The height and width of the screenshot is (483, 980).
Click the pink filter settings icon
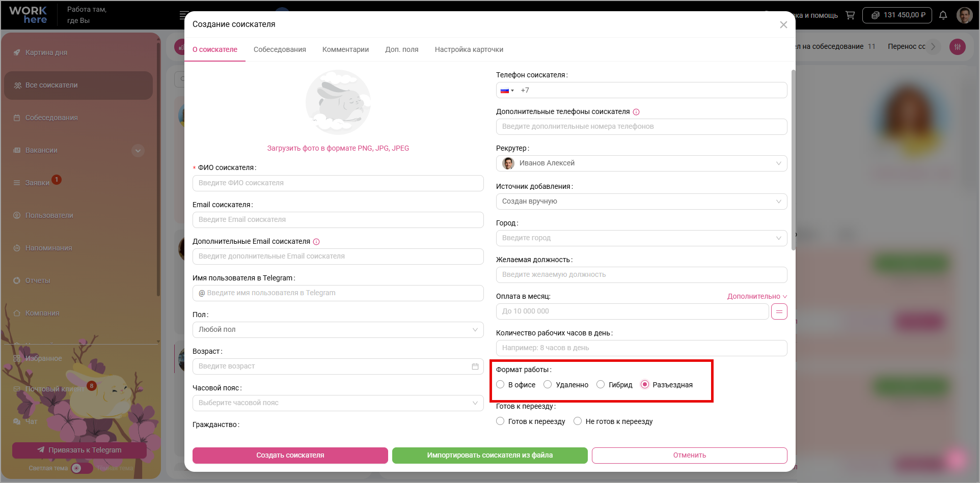[958, 47]
